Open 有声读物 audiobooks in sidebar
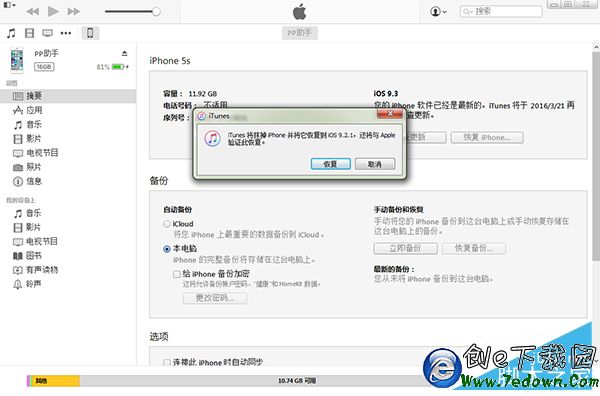 point(68,270)
